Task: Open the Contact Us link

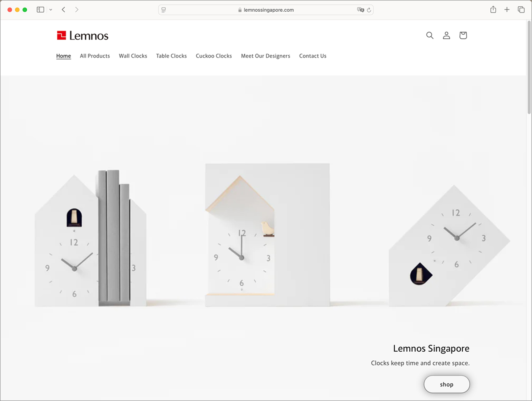Action: coord(313,56)
